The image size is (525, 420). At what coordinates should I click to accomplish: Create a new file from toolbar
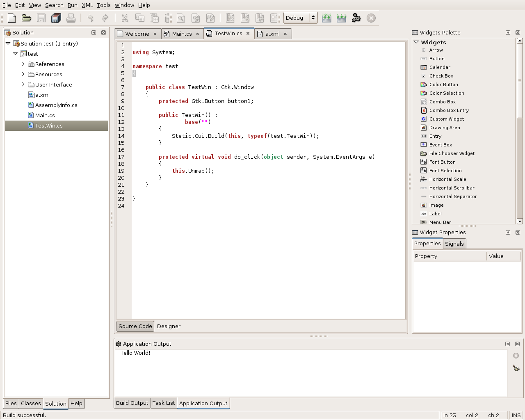click(x=12, y=18)
